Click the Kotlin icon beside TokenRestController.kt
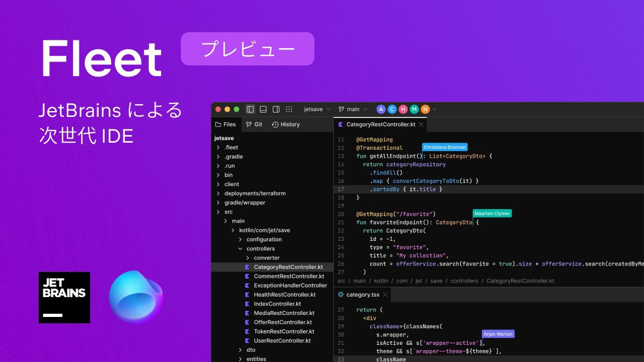 (247, 331)
